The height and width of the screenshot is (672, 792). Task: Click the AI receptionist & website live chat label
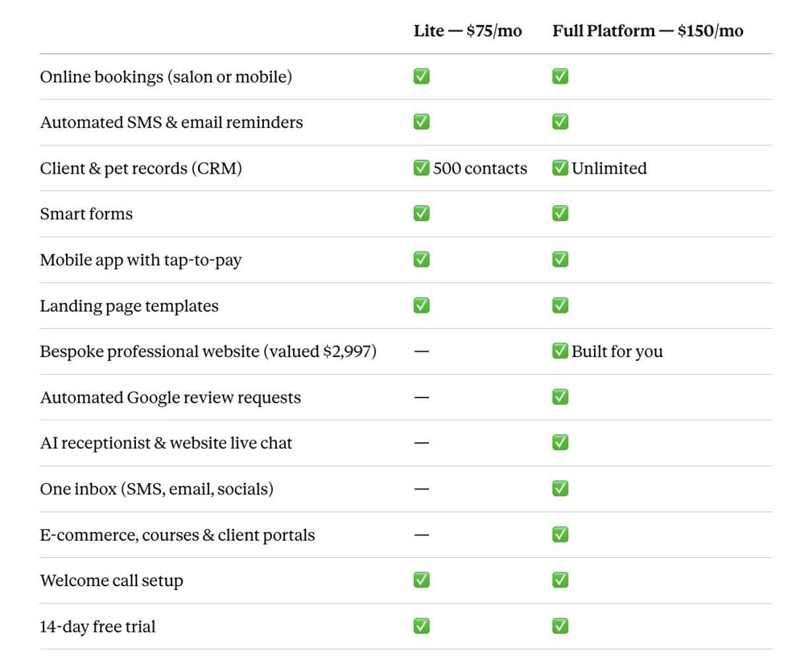point(166,443)
